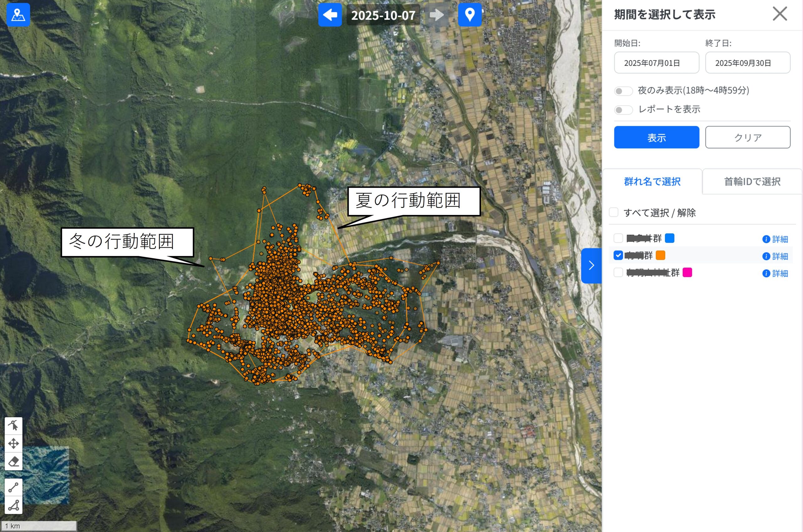Click the magenta color swatch
This screenshot has width=803, height=532.
(687, 273)
